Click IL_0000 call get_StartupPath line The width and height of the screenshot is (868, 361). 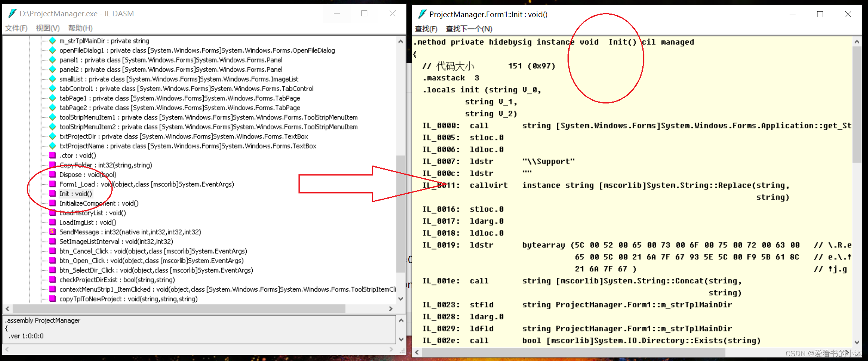[637, 125]
